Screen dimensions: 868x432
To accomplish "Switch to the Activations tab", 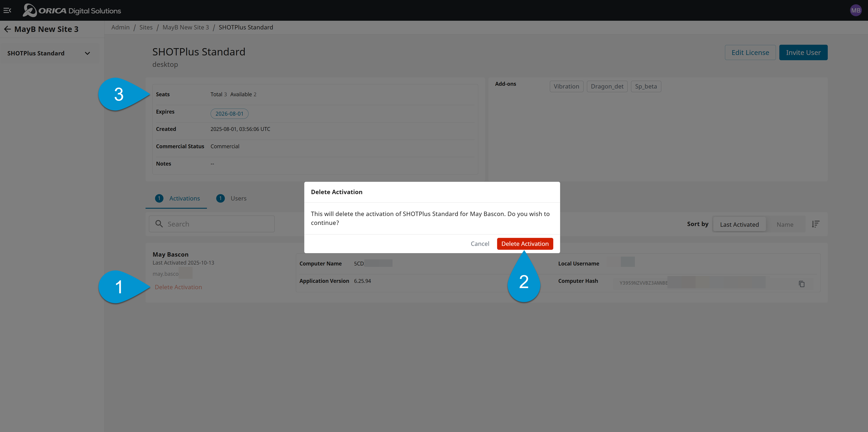I will pyautogui.click(x=176, y=198).
